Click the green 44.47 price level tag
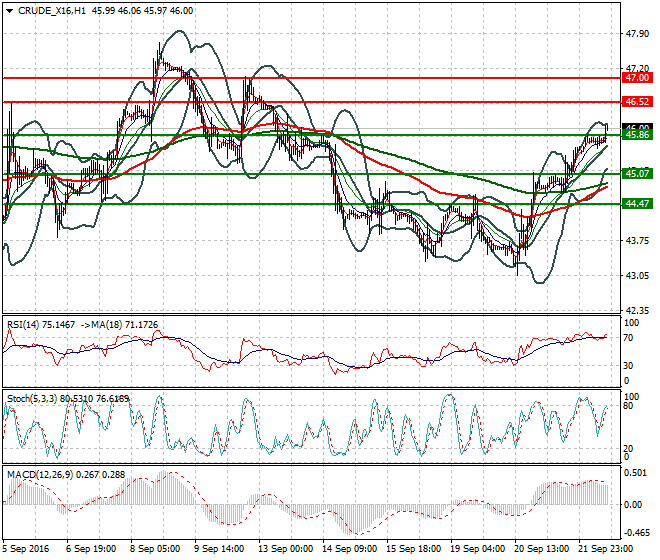 636,204
